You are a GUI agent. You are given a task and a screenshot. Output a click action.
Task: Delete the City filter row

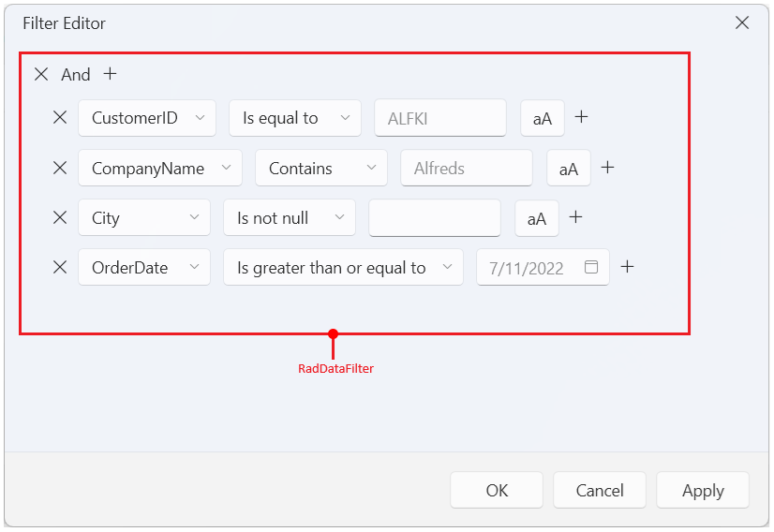60,217
